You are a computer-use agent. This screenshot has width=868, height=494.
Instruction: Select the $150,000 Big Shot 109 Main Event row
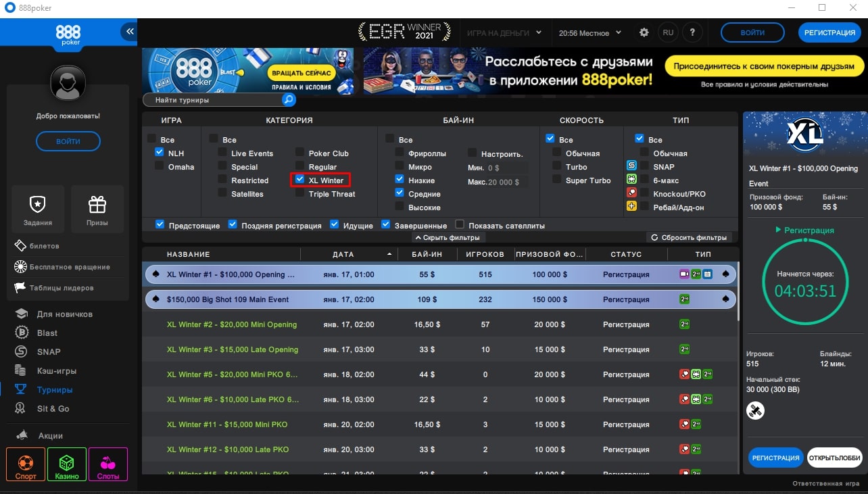coord(441,299)
